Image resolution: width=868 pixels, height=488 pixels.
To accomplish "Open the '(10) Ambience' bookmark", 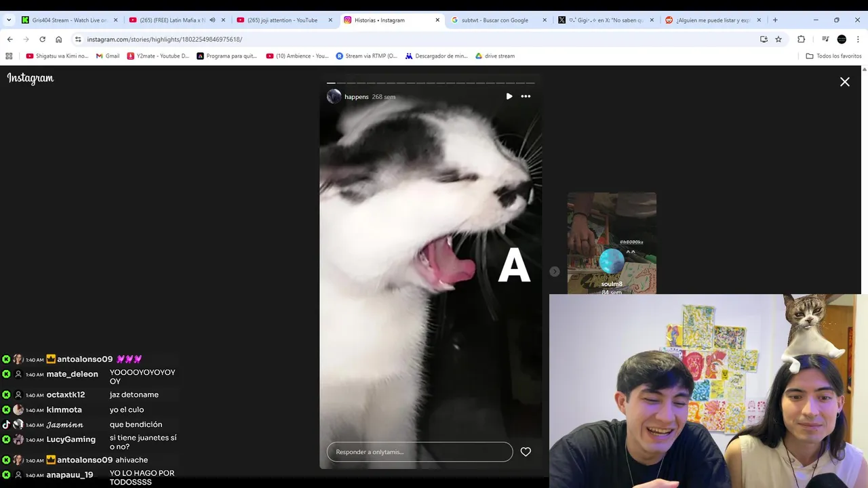I will 297,56.
